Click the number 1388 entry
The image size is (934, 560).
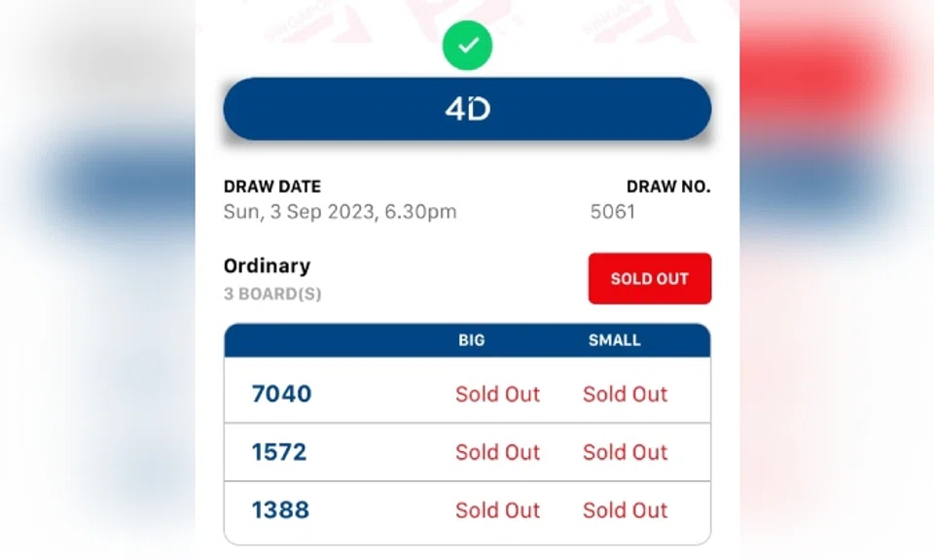coord(279,510)
